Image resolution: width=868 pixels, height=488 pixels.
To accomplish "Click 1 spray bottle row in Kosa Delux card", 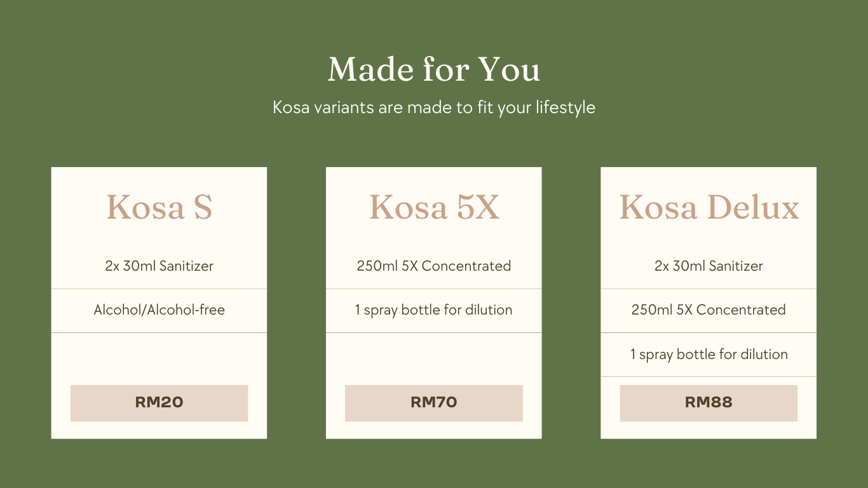I will [x=709, y=355].
